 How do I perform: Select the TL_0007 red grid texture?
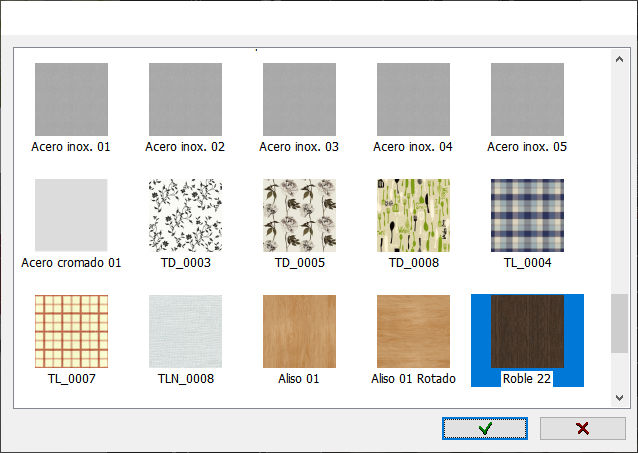point(71,331)
